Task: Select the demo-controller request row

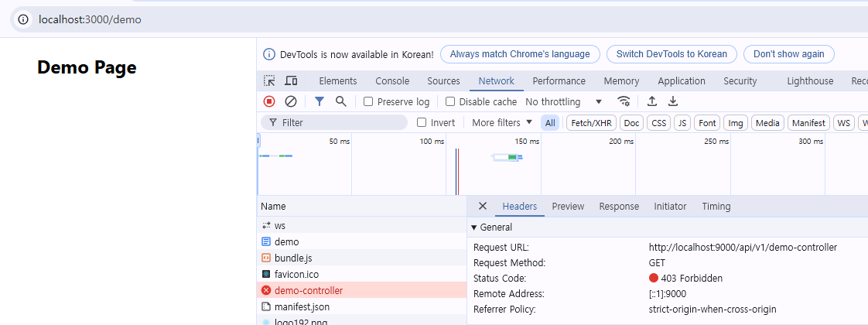Action: coord(362,290)
